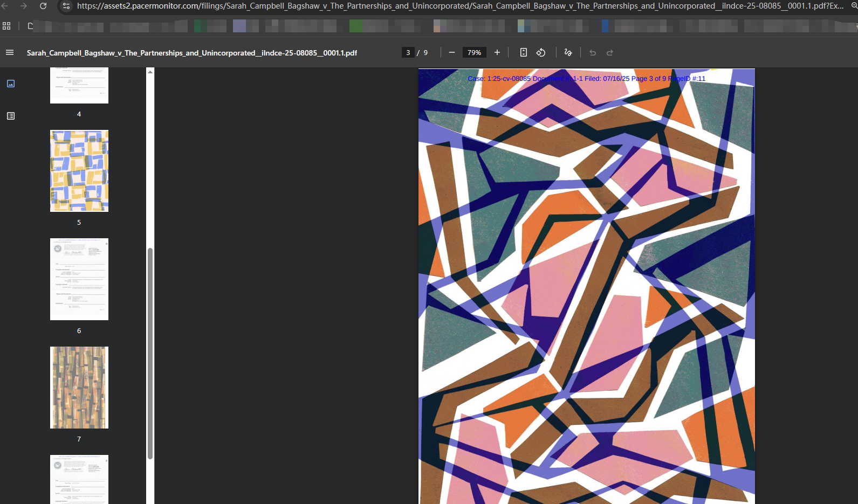Click the page number input field
Image resolution: width=858 pixels, height=504 pixels.
[x=408, y=52]
